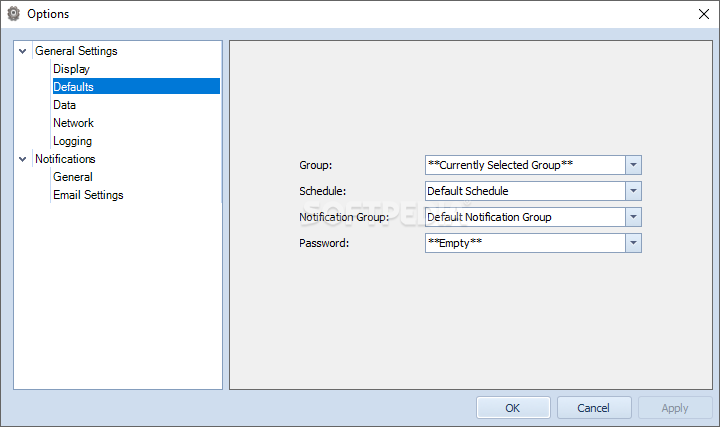Open the Data settings page
Screen dimensions: 720x427
pos(64,105)
